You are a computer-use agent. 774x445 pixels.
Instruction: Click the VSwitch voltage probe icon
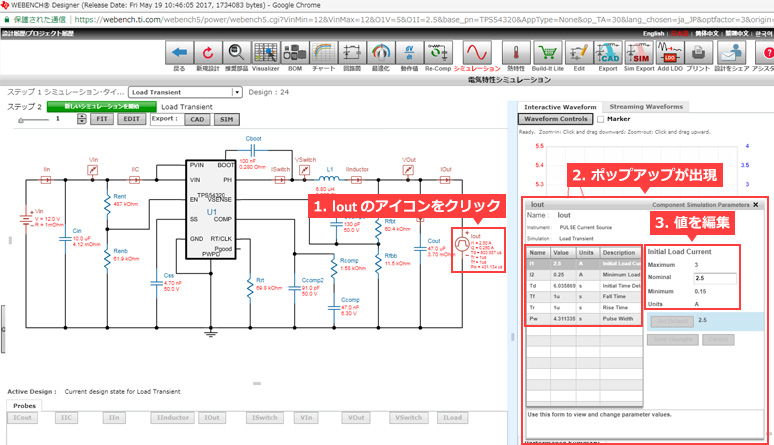305,170
